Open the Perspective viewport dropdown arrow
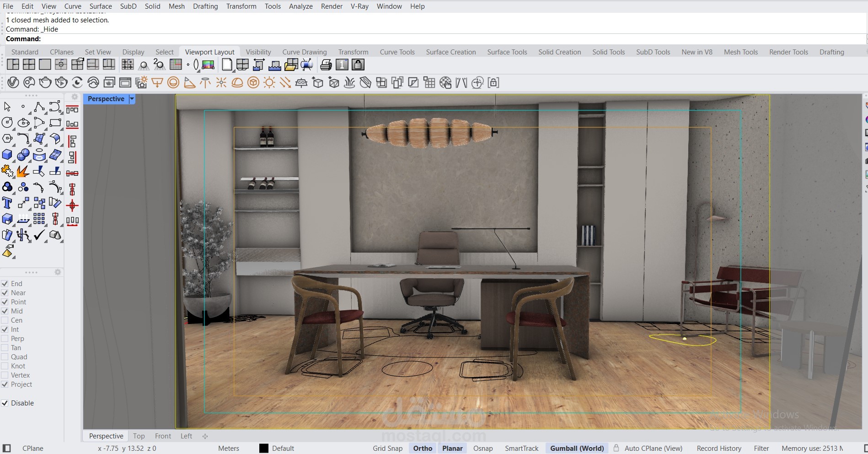The image size is (868, 454). pyautogui.click(x=132, y=99)
